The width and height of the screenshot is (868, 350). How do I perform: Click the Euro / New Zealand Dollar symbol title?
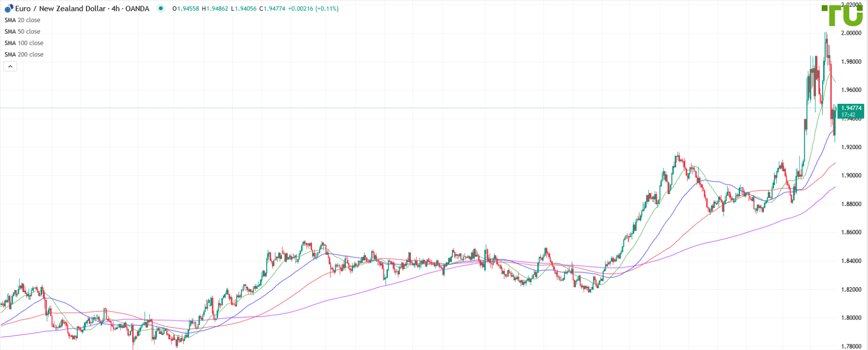point(82,9)
